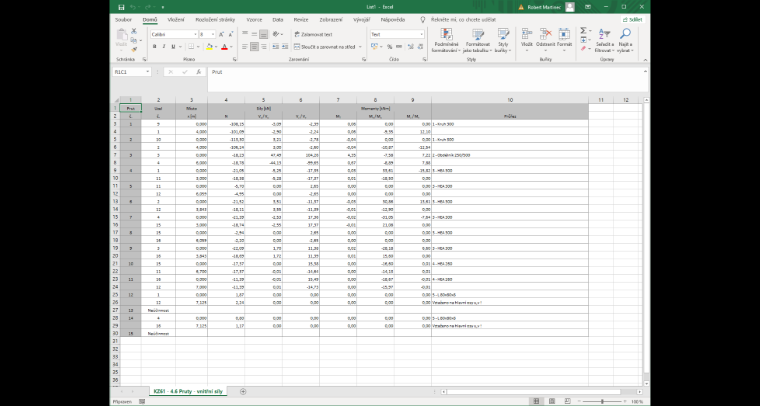Click the Clear eraser icon in Úpravy

(584, 48)
